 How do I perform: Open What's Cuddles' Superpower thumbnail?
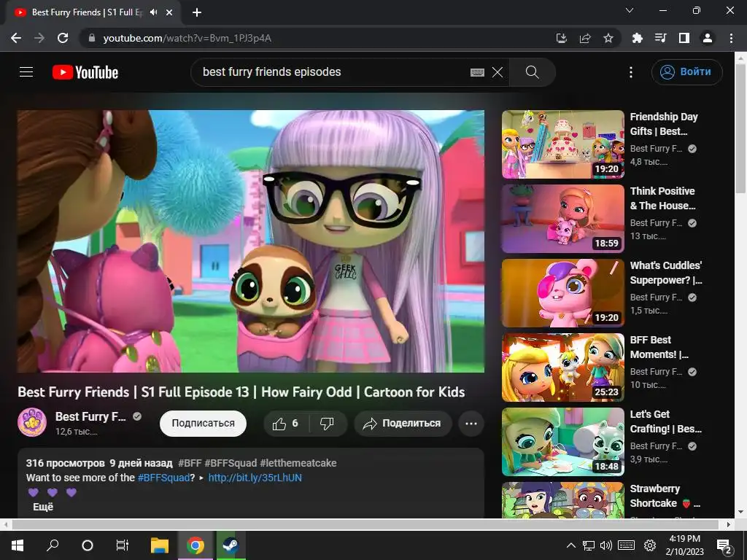(x=562, y=293)
